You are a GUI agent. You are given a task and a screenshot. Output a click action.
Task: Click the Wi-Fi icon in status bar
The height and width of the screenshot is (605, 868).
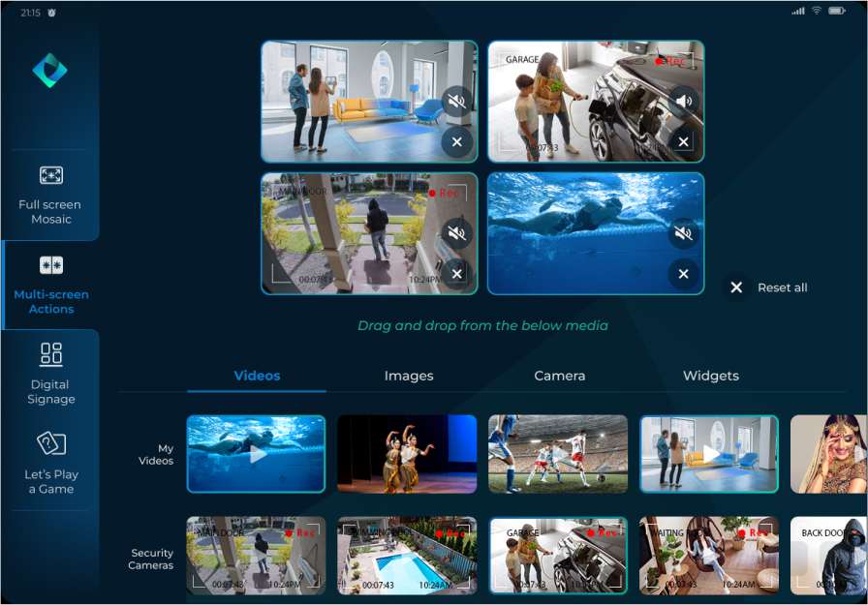817,11
